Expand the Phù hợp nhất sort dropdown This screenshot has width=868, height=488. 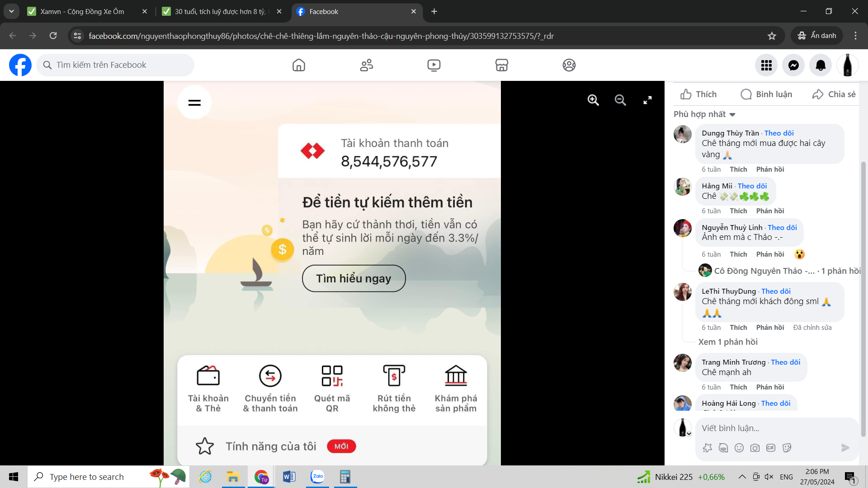point(704,114)
